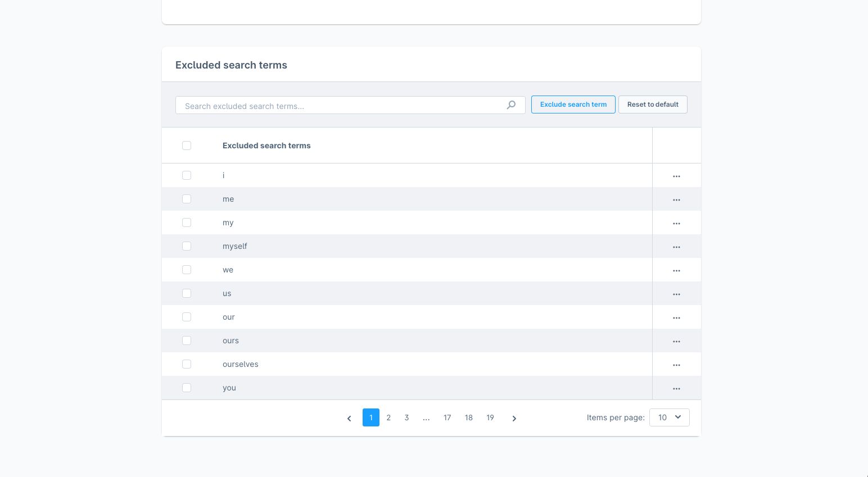Jump to page 19
The width and height of the screenshot is (868, 477).
[490, 417]
